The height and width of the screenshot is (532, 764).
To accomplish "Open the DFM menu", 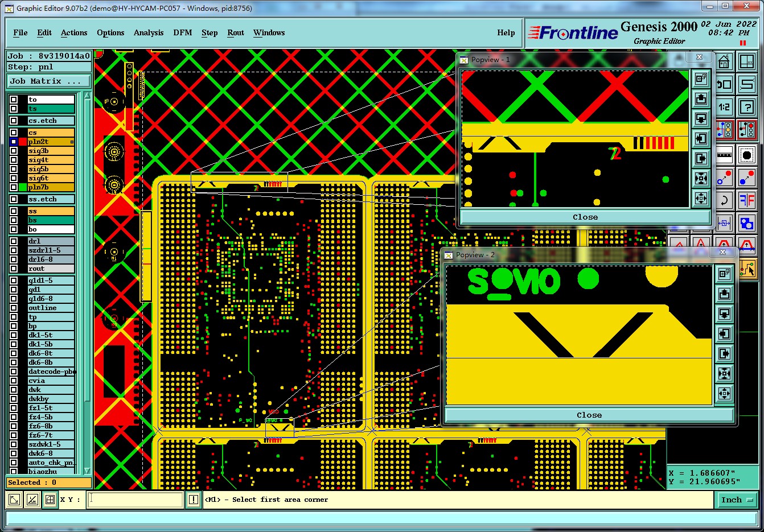I will (x=183, y=32).
